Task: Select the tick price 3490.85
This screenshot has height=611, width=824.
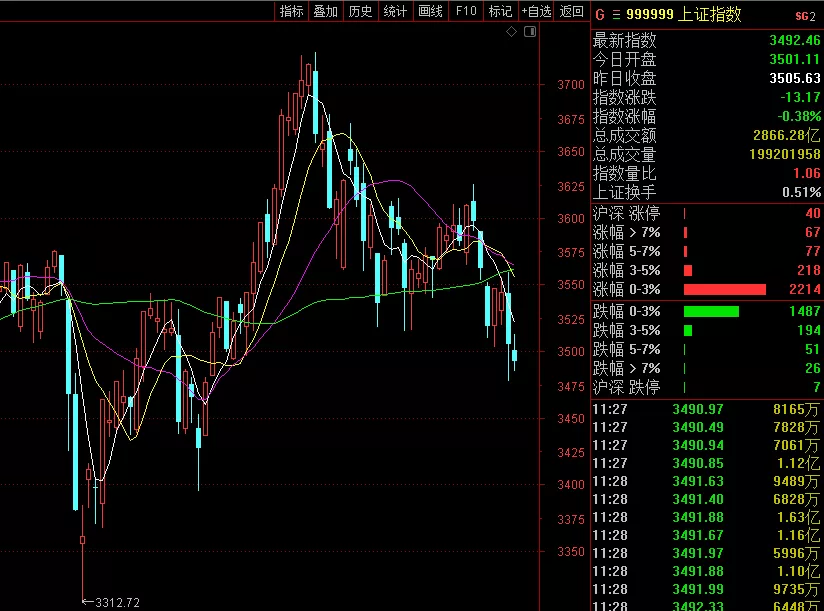Action: pyautogui.click(x=698, y=463)
